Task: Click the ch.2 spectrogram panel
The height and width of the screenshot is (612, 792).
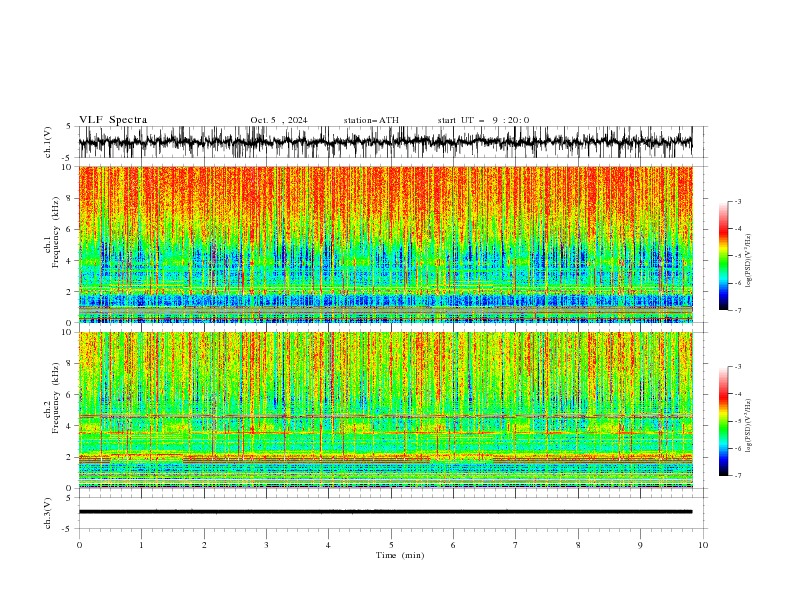Action: tap(386, 410)
